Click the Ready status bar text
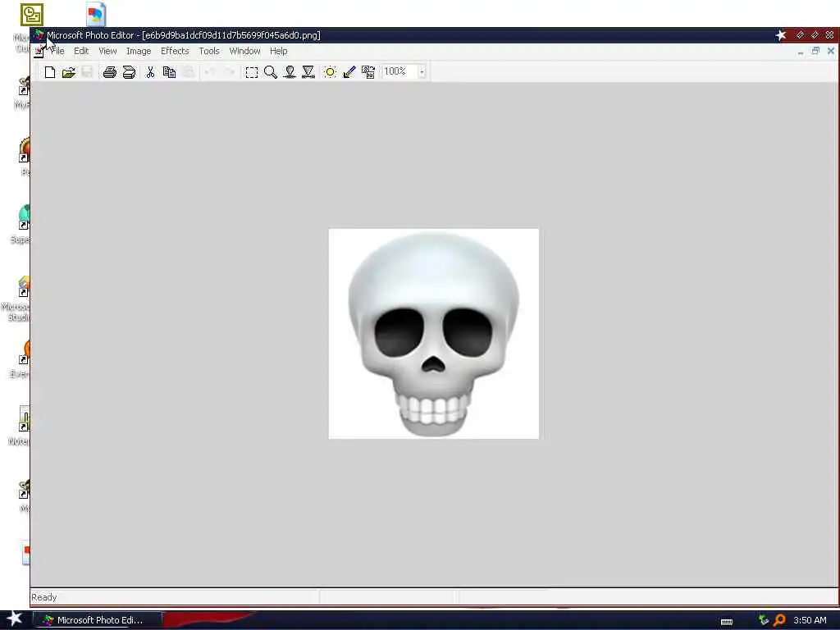 pos(44,597)
